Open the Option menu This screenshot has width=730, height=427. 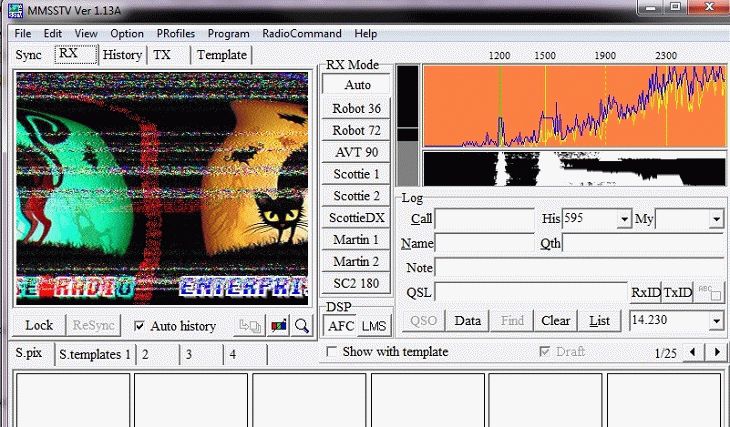point(127,34)
